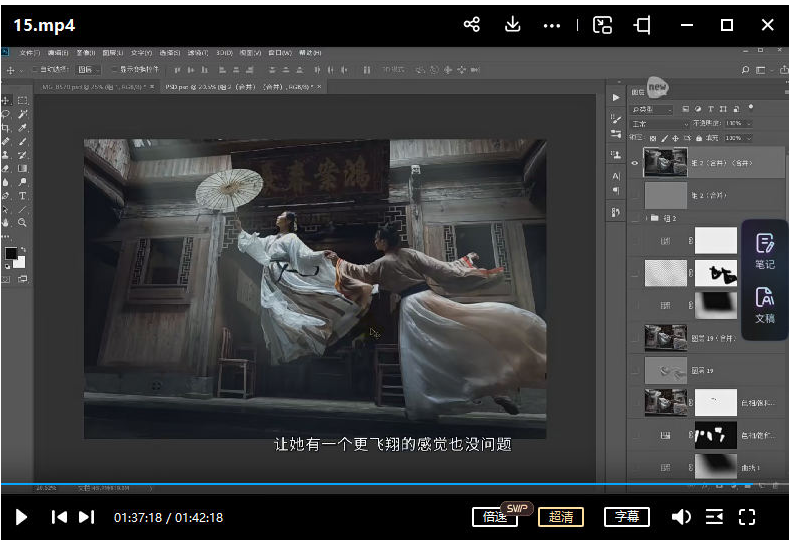
Task: Open the Brush Settings panel icon
Action: 616,119
